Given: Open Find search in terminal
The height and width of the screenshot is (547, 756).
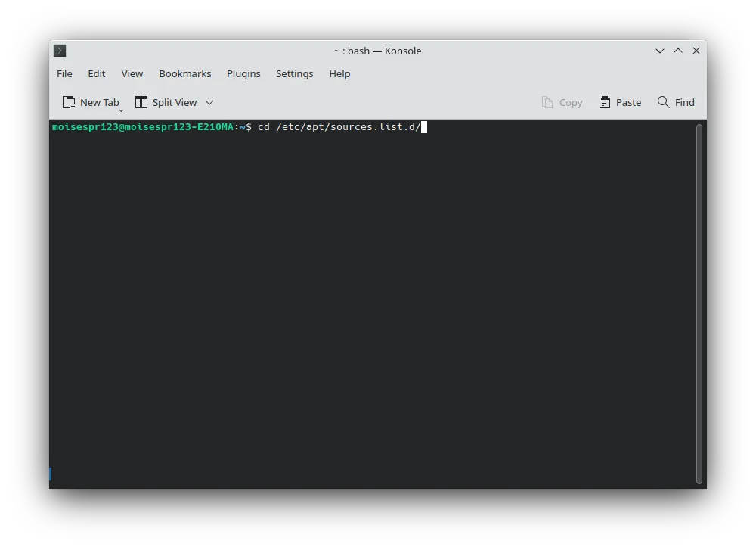Looking at the screenshot, I should point(676,102).
